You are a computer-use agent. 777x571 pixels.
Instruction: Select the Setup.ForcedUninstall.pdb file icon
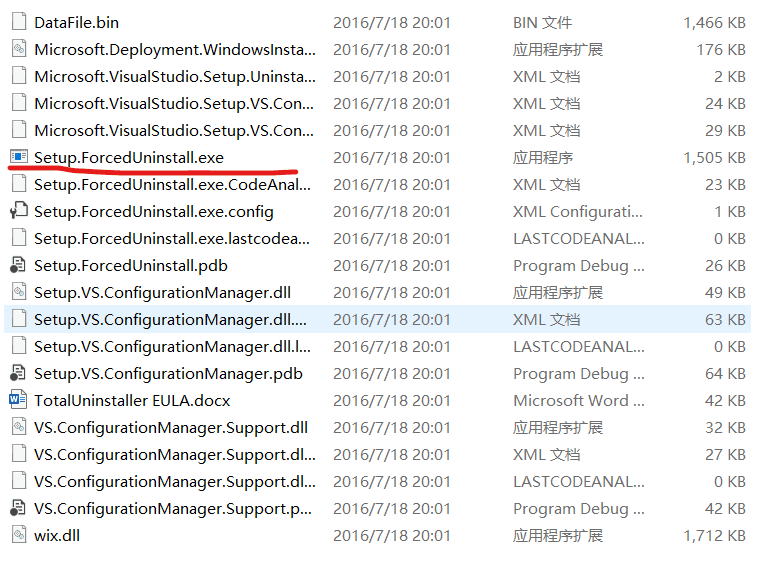pos(18,265)
